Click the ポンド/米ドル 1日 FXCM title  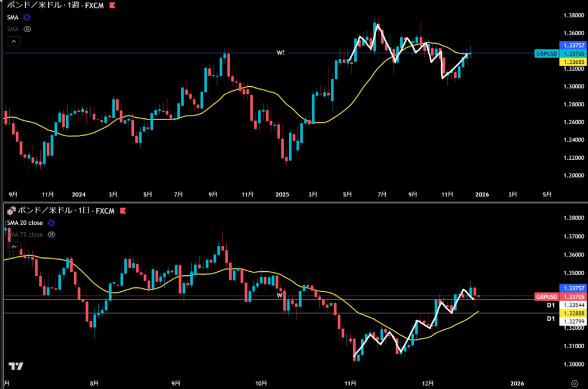(x=64, y=211)
